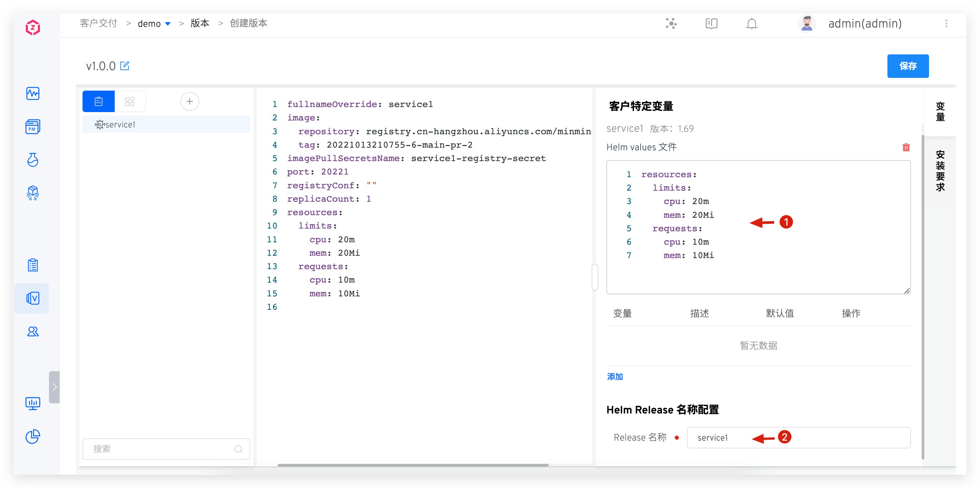Click the horizontal scrollbar under the YAML editor
The image size is (980, 488).
(x=413, y=465)
